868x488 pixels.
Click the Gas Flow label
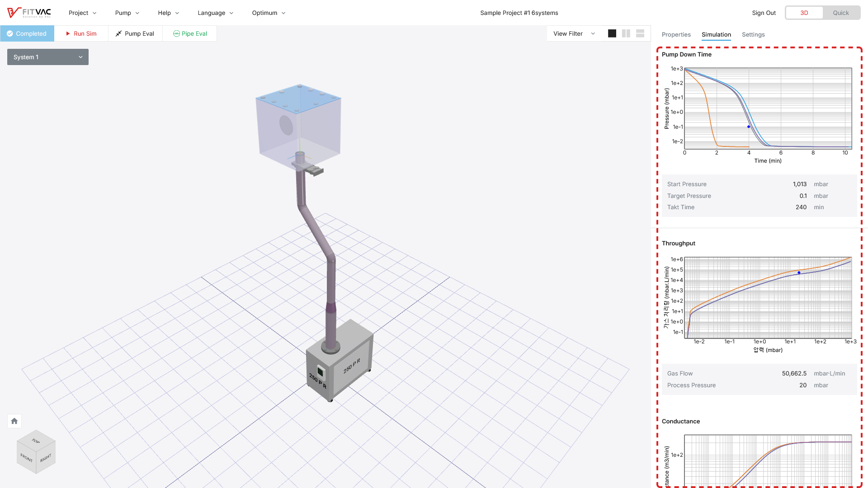pyautogui.click(x=679, y=373)
